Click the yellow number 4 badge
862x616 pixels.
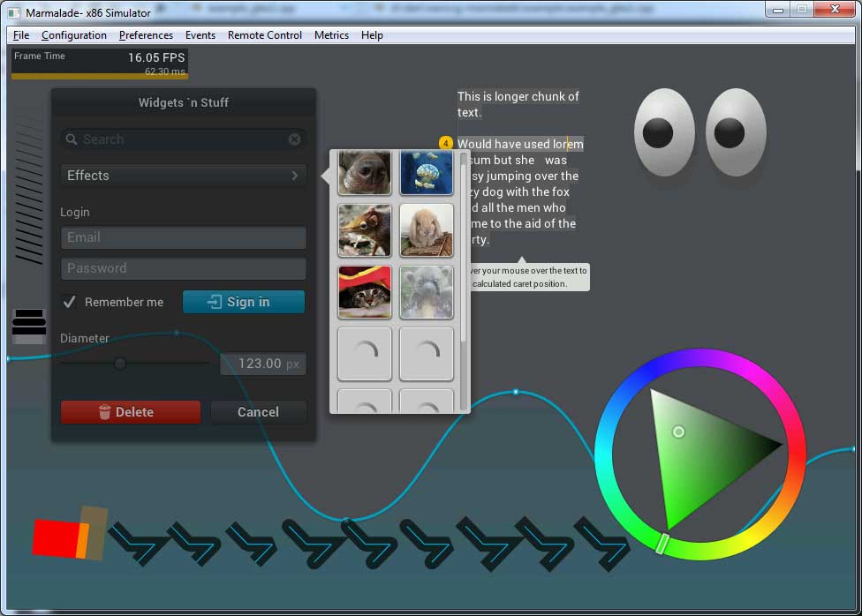pyautogui.click(x=446, y=143)
